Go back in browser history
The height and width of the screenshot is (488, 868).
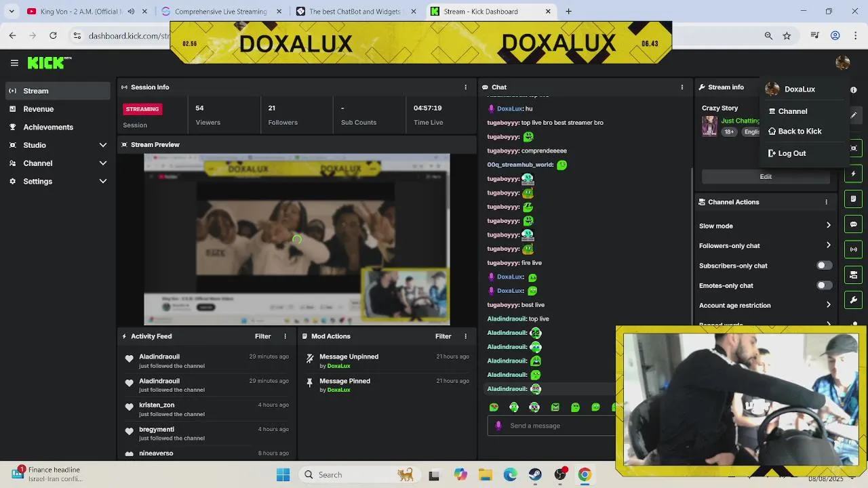[x=12, y=36]
